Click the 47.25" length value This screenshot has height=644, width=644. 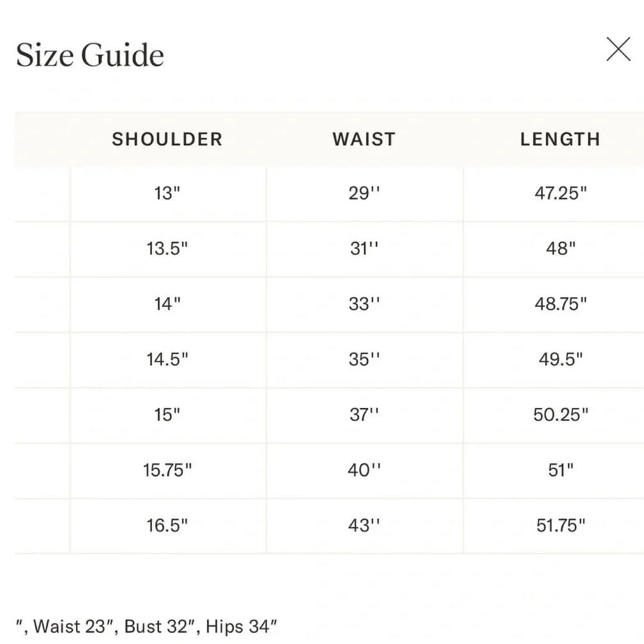561,193
